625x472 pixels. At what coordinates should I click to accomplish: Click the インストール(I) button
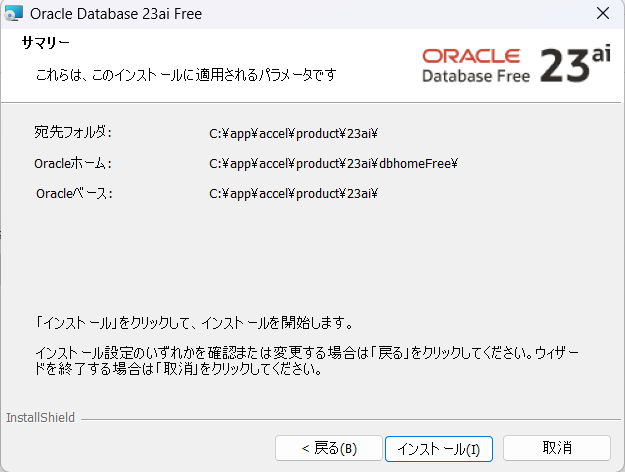click(438, 448)
